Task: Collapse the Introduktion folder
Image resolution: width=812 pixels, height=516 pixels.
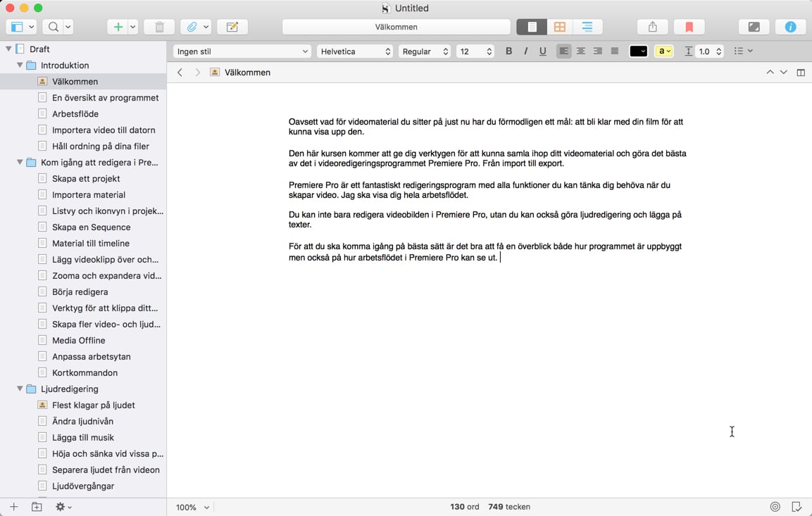Action: [x=20, y=65]
